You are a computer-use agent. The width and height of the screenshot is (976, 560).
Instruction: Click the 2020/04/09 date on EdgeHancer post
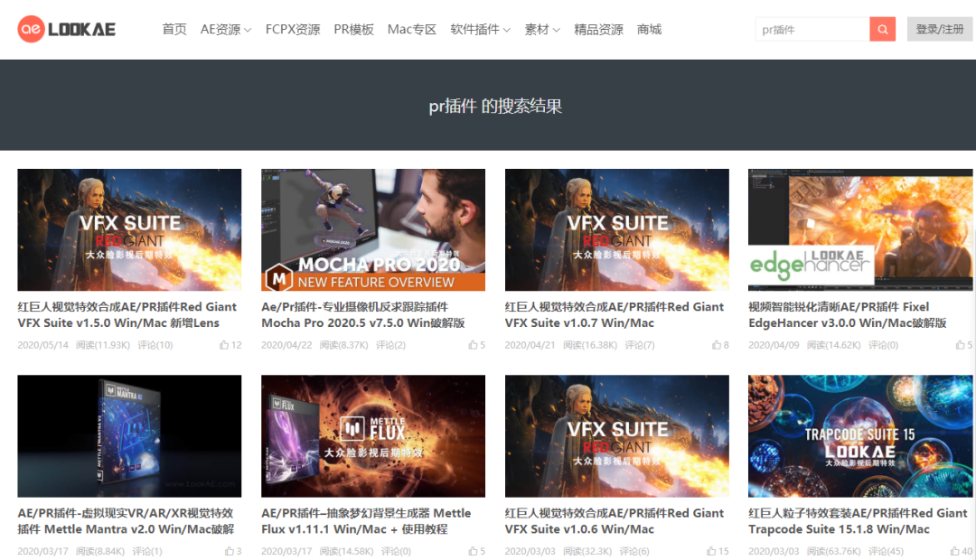[x=774, y=345]
